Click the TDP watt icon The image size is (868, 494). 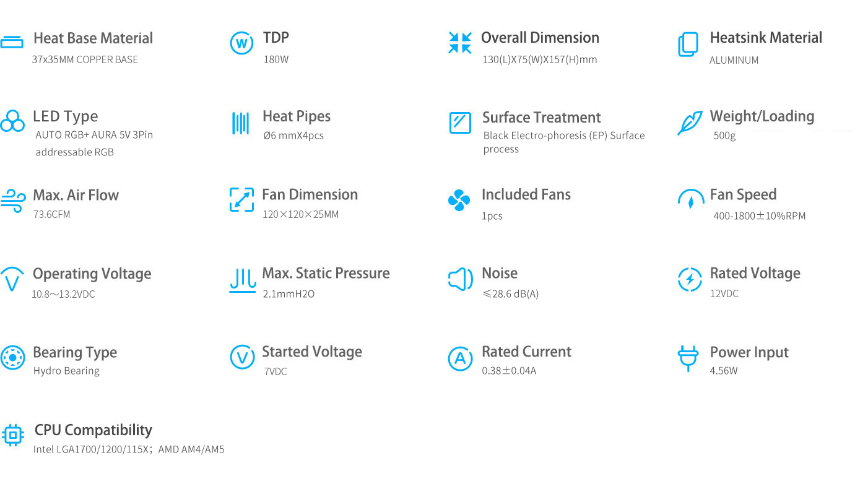241,43
